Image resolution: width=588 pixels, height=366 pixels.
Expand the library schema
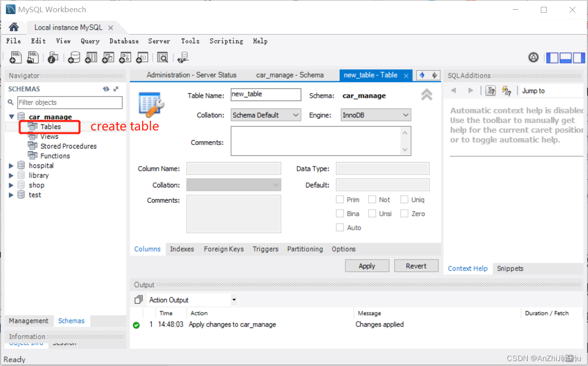[x=12, y=175]
